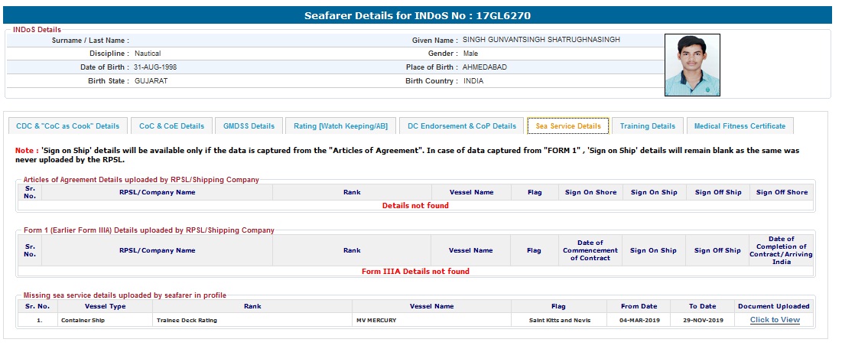Go to DC Endorsement & CoP Details tab

click(x=461, y=126)
